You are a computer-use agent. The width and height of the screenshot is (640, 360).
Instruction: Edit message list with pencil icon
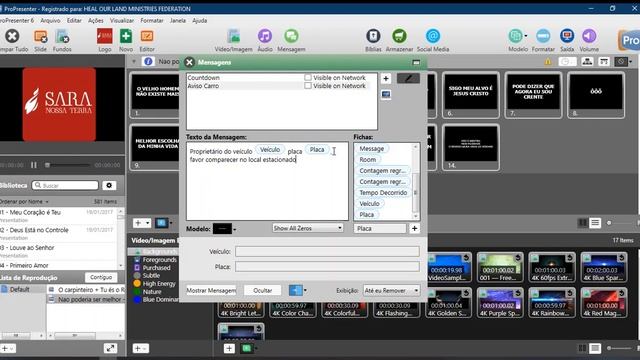(x=408, y=78)
